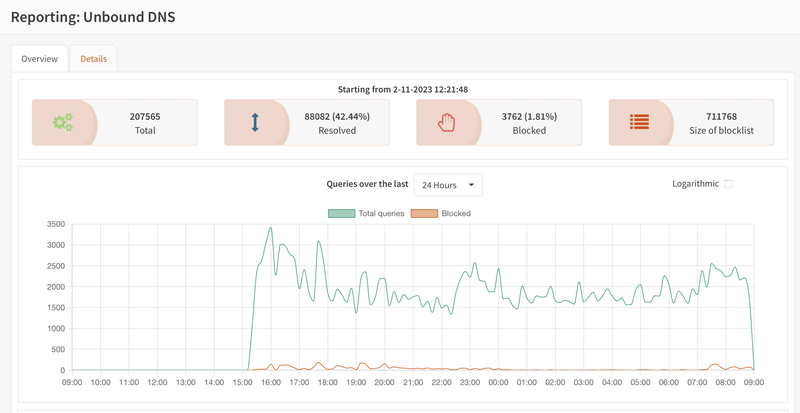
Task: Select the Overview tab
Action: [39, 59]
